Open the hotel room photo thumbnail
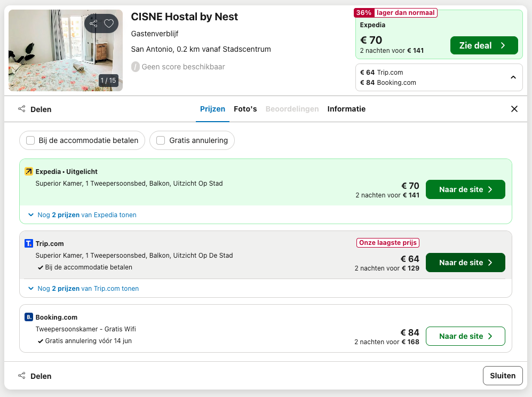Viewport: 532px width, 397px height. tap(66, 50)
